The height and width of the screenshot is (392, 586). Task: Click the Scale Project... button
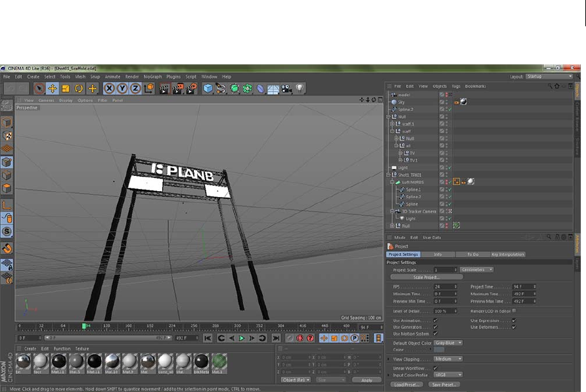pyautogui.click(x=426, y=277)
